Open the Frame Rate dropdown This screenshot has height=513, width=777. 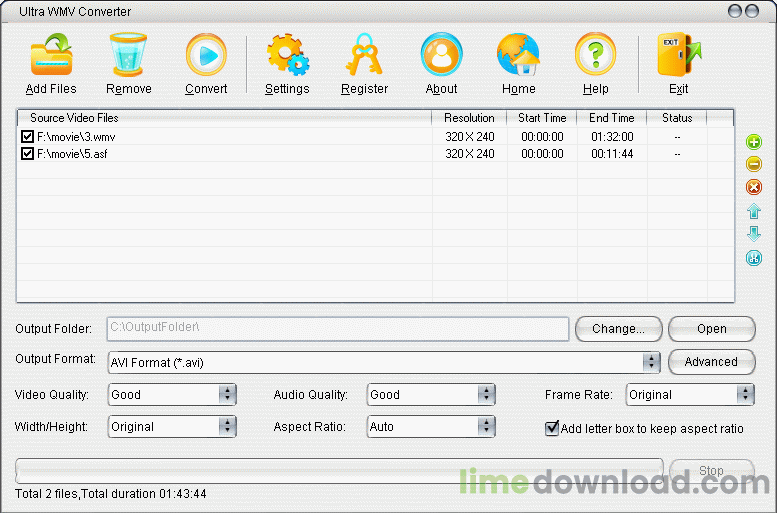coord(745,395)
